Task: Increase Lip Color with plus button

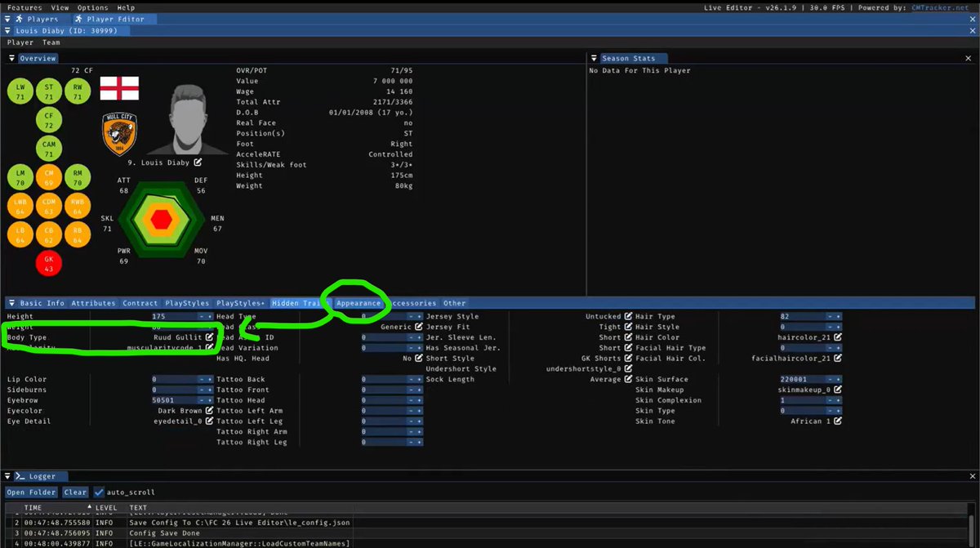Action: click(x=209, y=380)
